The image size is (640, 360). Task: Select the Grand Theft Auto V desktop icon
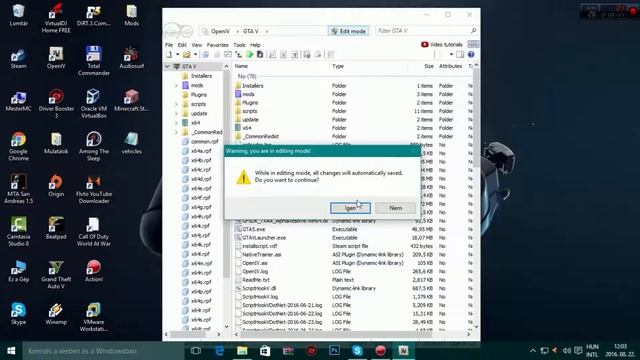coord(56,275)
